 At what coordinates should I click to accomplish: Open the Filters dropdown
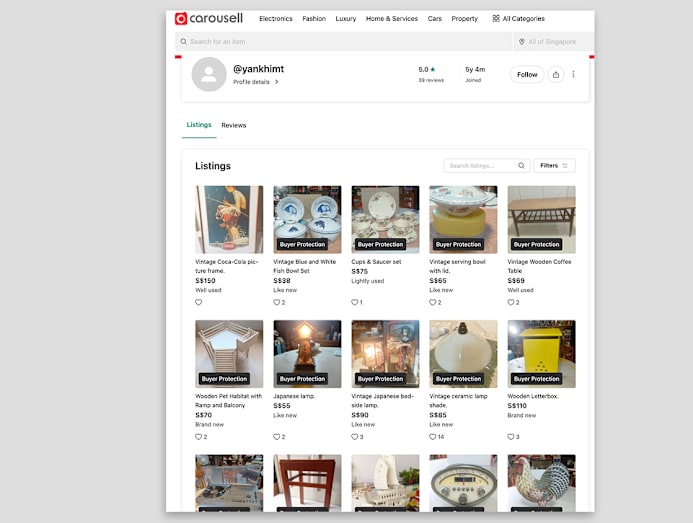pyautogui.click(x=554, y=166)
